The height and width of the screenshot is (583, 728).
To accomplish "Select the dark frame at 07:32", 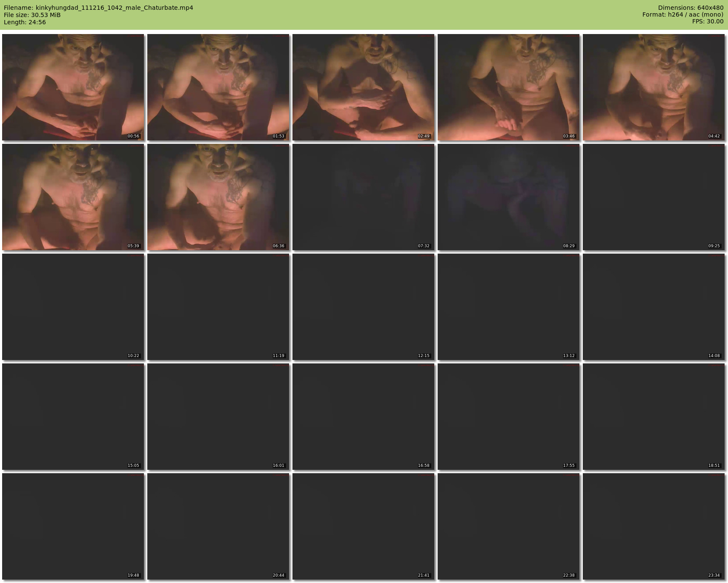I will pos(363,197).
